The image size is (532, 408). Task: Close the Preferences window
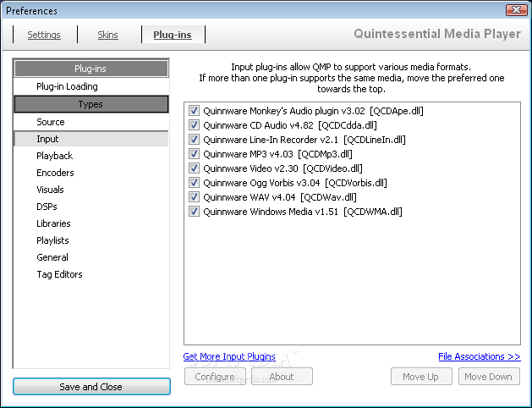516,10
